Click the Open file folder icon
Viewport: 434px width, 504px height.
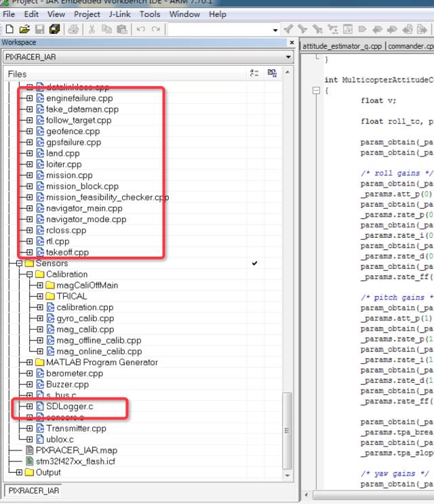pos(24,29)
